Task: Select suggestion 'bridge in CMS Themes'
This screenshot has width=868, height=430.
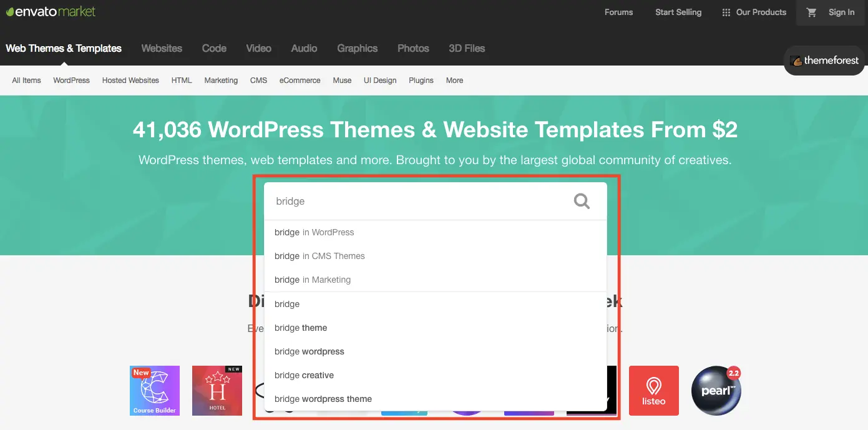Action: click(436, 256)
